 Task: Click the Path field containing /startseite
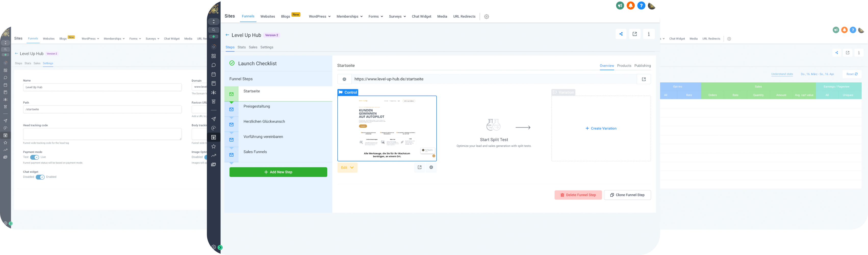[103, 109]
